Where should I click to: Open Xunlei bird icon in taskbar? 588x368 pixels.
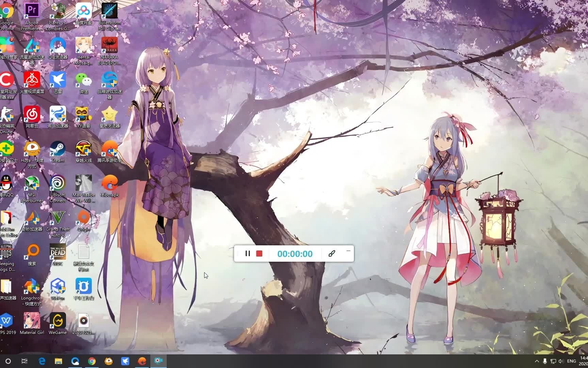[x=125, y=361]
